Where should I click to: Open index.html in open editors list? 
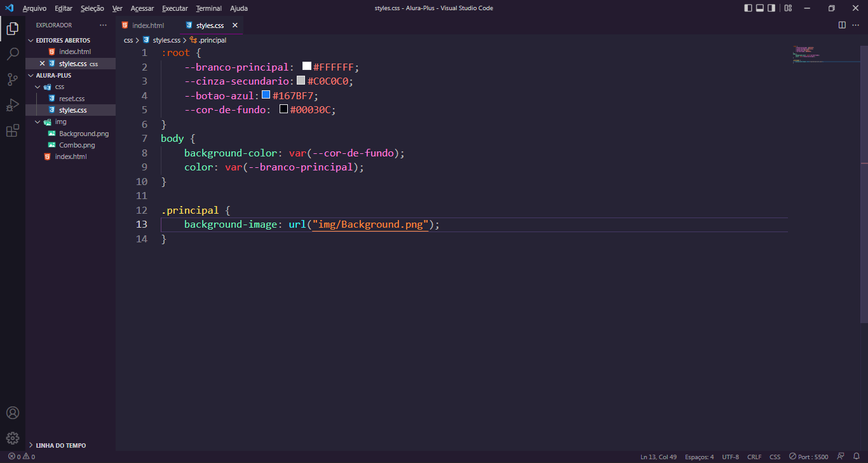[x=75, y=52]
